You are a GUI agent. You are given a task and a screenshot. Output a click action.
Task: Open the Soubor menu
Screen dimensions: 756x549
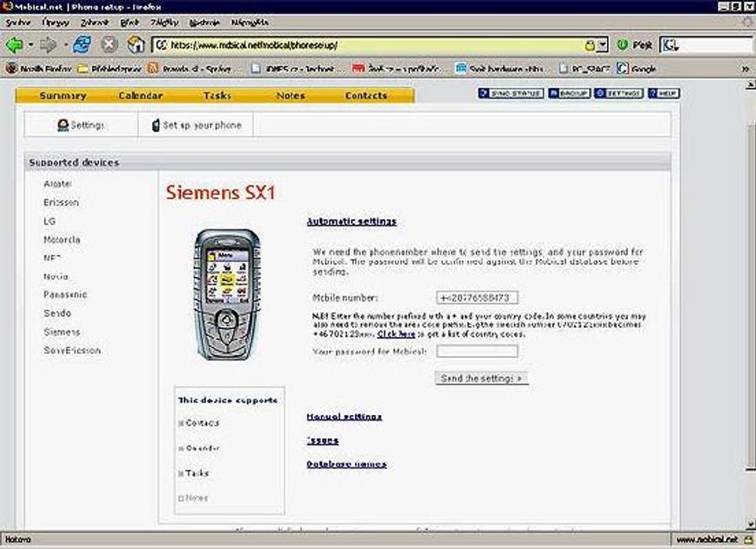[18, 23]
